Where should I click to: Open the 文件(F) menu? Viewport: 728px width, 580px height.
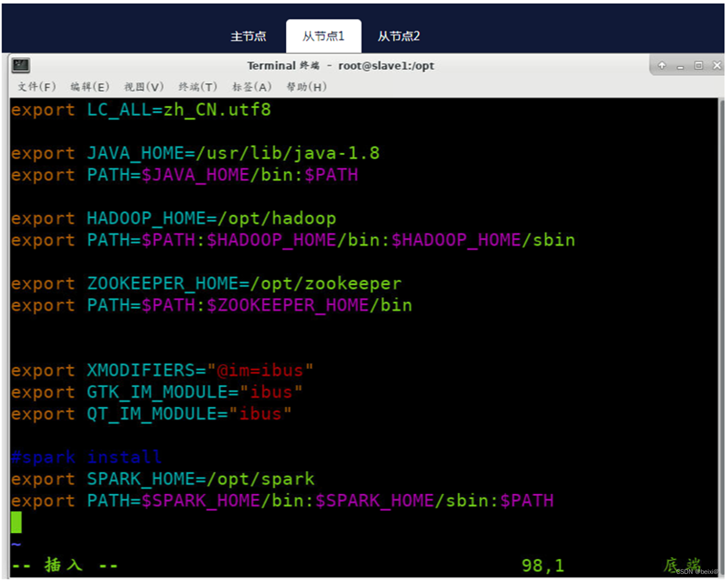coord(37,86)
